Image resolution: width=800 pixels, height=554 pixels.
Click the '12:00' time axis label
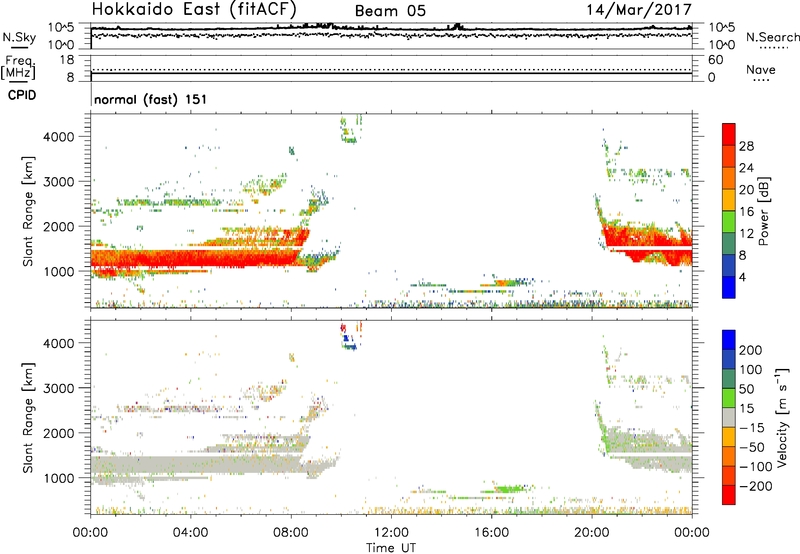coord(391,533)
